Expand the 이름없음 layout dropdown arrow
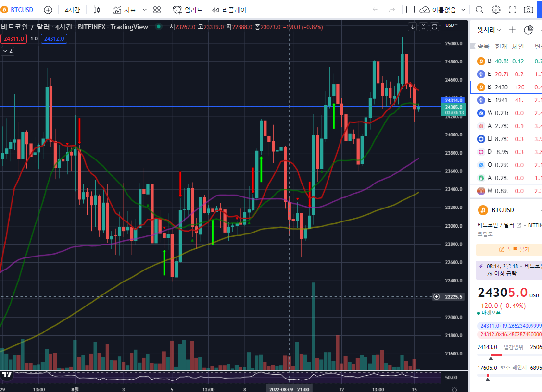 463,10
